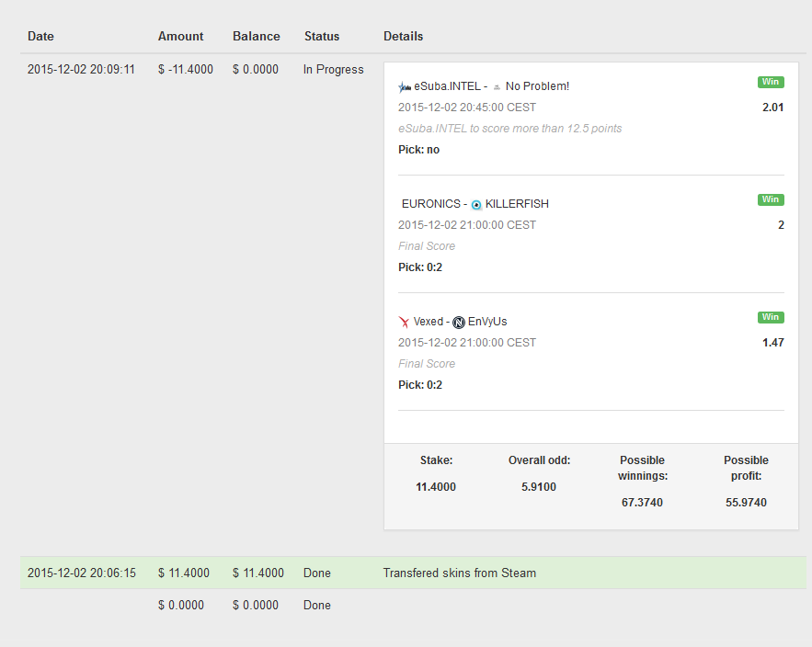Screen dimensions: 812x647
Task: Click amount $ 11.4000 in green row
Action: pyautogui.click(x=184, y=573)
